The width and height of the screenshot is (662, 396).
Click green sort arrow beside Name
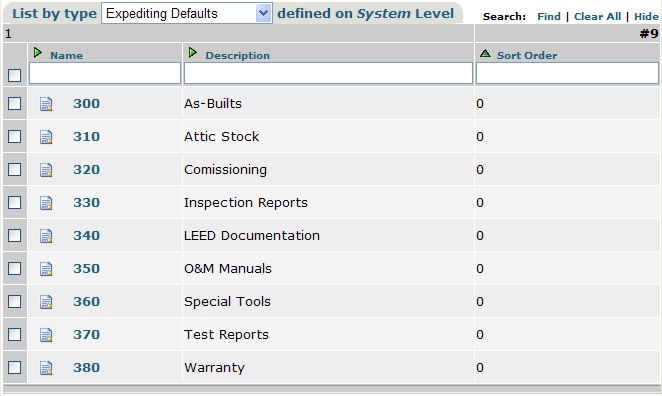(x=38, y=53)
